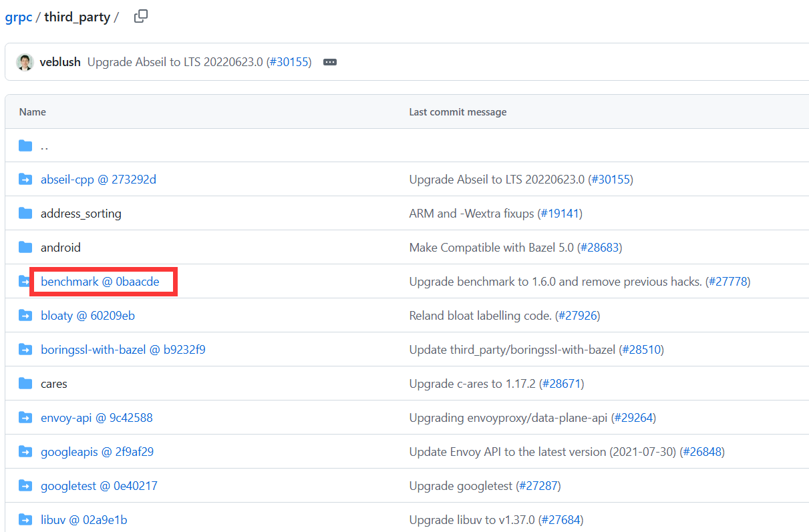
Task: Click veblush's profile avatar
Action: point(25,61)
